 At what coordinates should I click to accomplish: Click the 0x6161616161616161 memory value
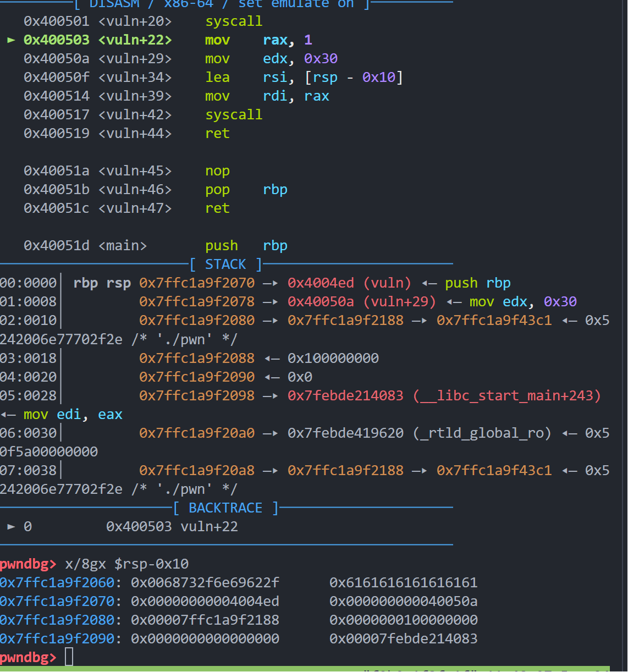pyautogui.click(x=404, y=582)
